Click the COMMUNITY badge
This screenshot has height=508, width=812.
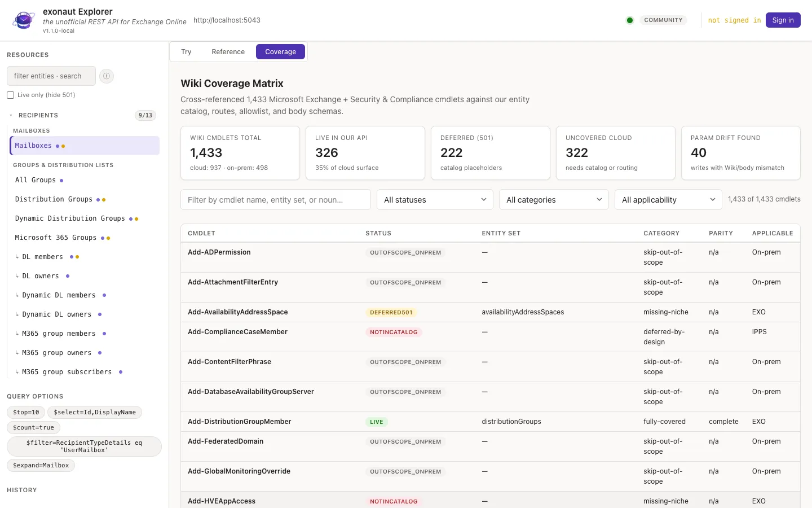tap(663, 20)
